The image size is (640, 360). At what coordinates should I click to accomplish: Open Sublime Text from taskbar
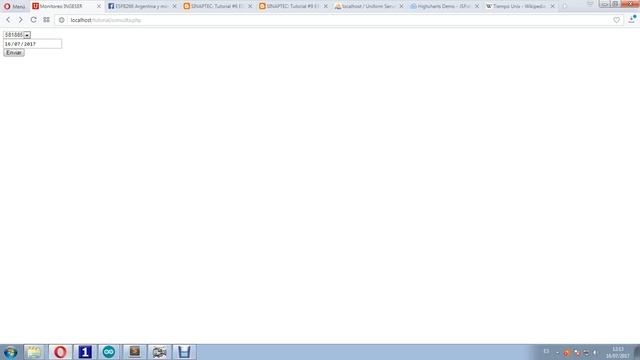[x=134, y=352]
